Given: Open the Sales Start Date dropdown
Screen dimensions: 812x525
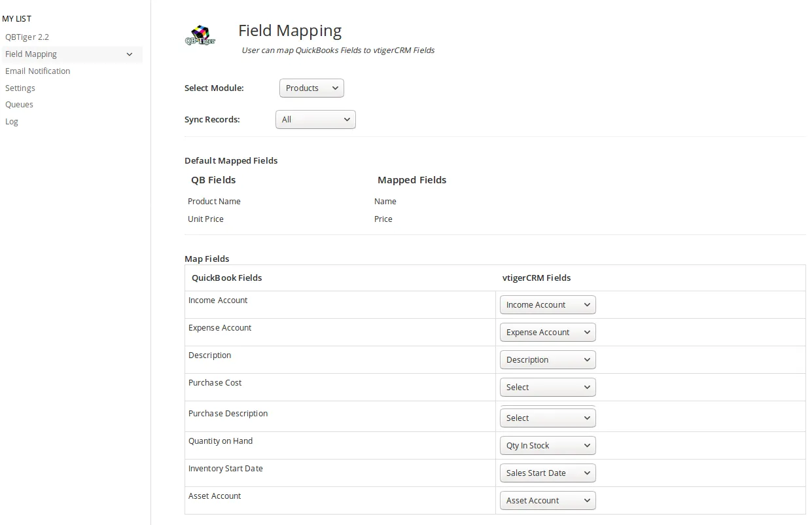Looking at the screenshot, I should [x=547, y=473].
